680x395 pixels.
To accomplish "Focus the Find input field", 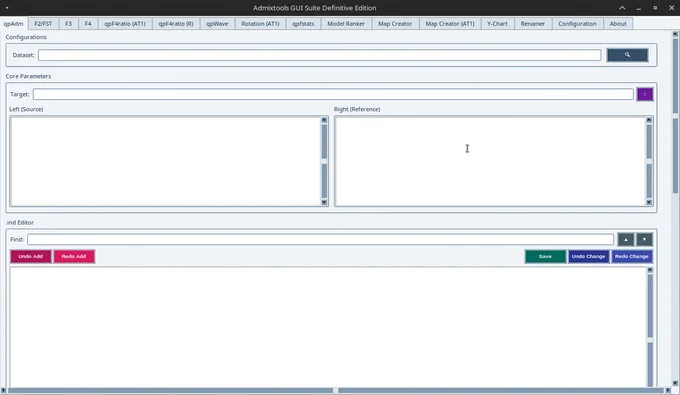I will [320, 239].
